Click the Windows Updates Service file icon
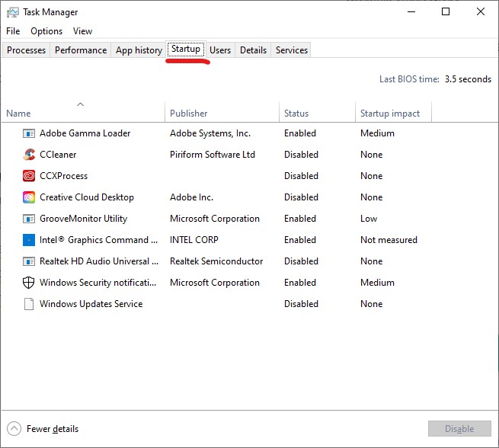The height and width of the screenshot is (448, 499). point(29,304)
